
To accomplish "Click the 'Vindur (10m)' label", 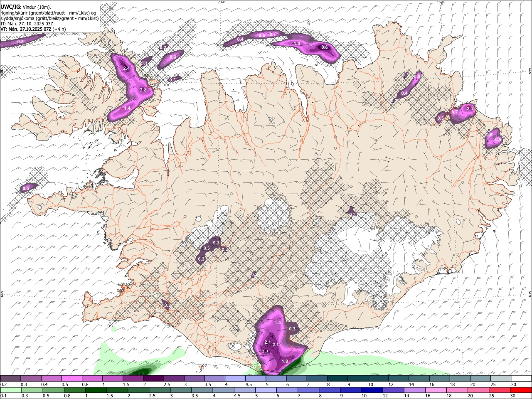I will click(36, 7).
